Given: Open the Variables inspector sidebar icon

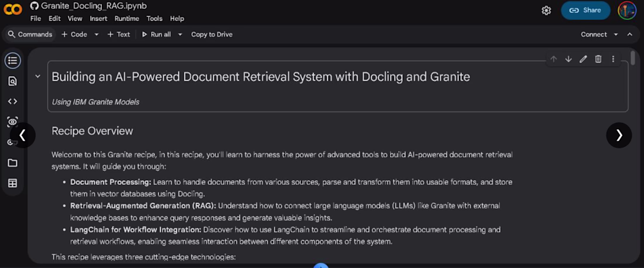Looking at the screenshot, I should tap(13, 122).
